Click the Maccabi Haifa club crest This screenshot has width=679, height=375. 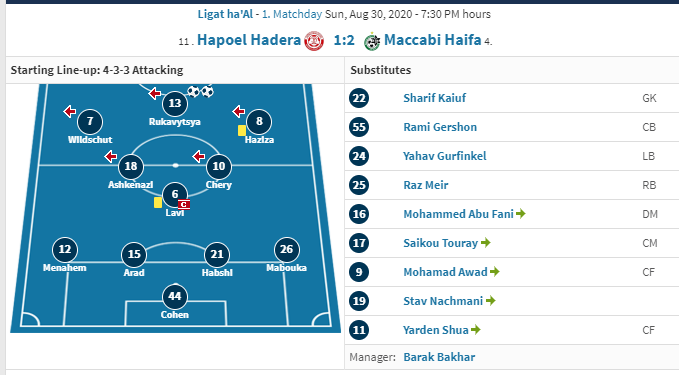(372, 42)
